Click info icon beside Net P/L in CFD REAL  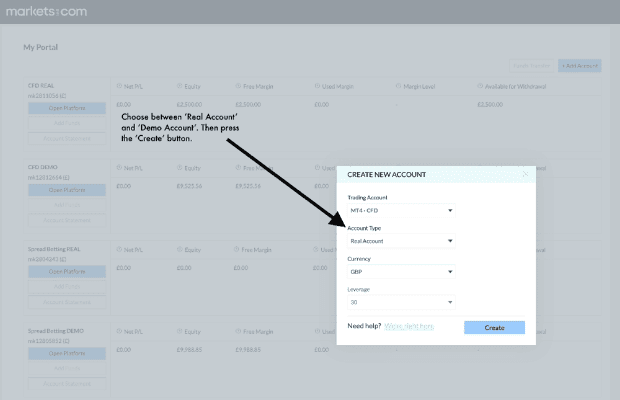[120, 86]
